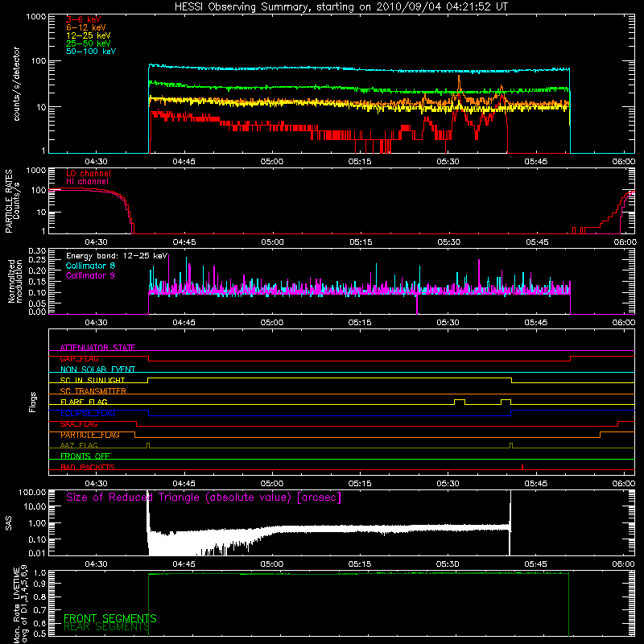Viewport: 644px width, 644px height.
Task: Select the yellow 12-25 keV legend label
Action: coord(89,35)
